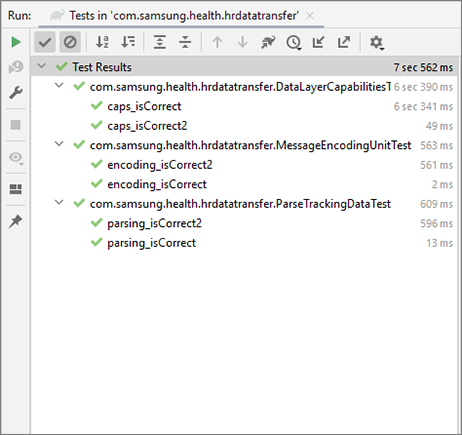Image resolution: width=462 pixels, height=435 pixels.
Task: Sort test results alphabetically
Action: click(102, 42)
